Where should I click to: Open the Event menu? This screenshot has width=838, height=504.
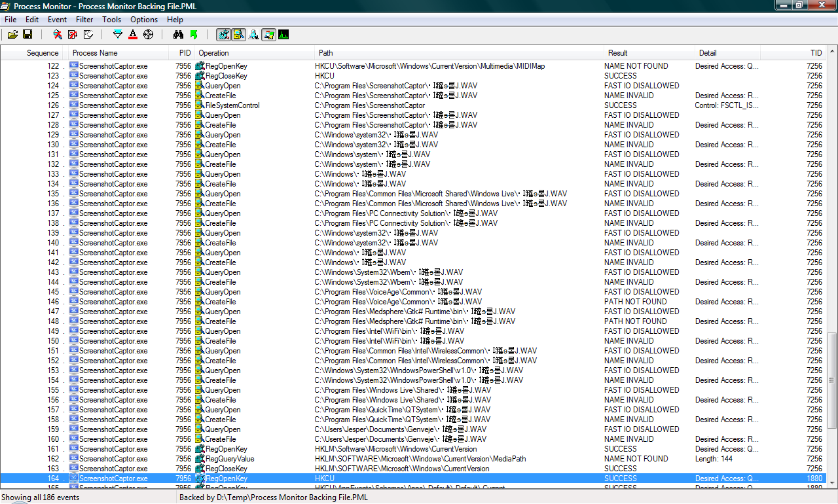57,20
